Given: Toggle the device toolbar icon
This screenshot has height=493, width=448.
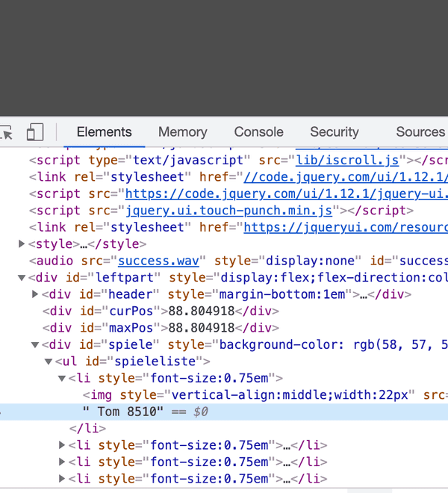Looking at the screenshot, I should coord(34,133).
